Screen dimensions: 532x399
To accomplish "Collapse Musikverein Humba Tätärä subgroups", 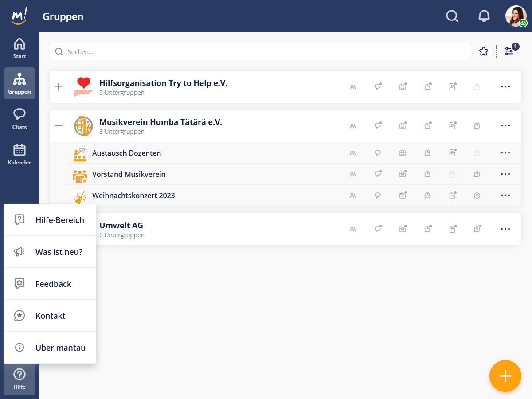I will tap(59, 126).
